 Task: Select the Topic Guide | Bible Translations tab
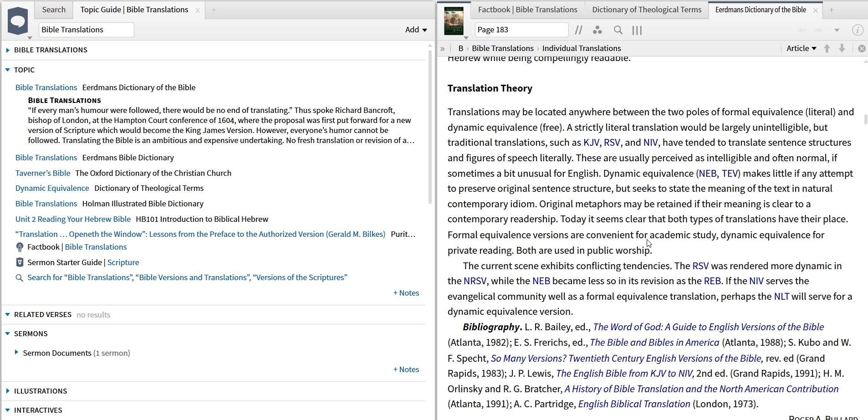(134, 10)
